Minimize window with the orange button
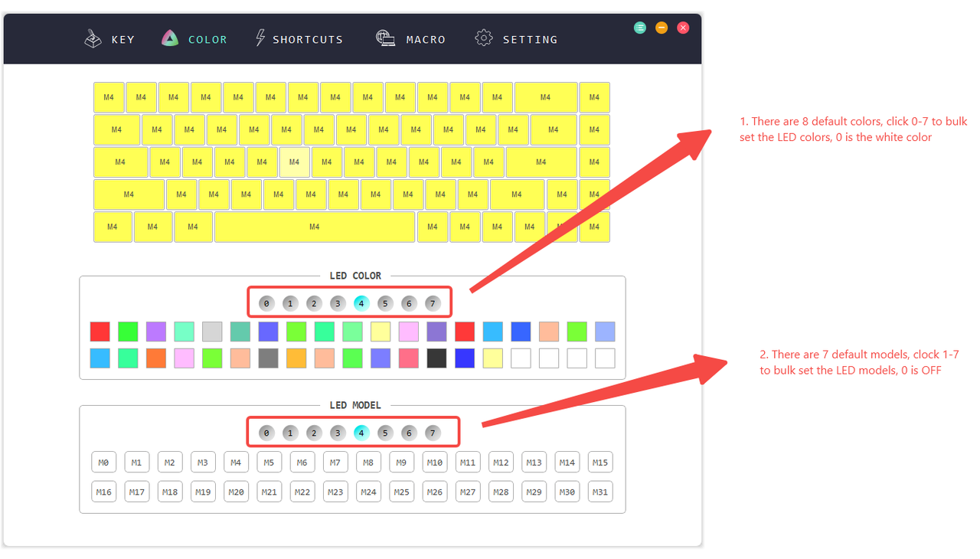The height and width of the screenshot is (559, 980). 661,28
